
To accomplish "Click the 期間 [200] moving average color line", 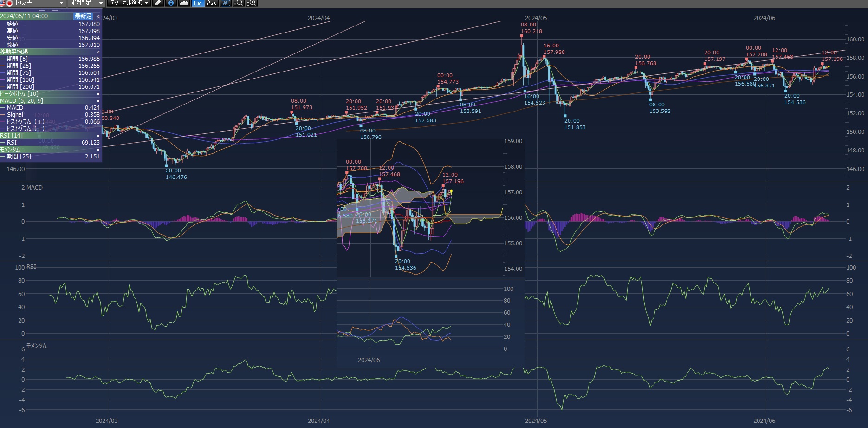I will pyautogui.click(x=3, y=87).
